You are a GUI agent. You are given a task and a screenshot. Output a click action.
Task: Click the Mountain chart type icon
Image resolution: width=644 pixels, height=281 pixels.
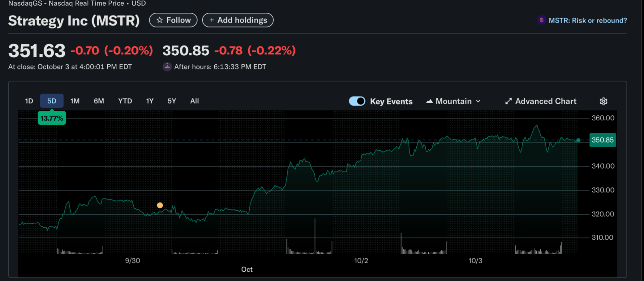coord(429,101)
